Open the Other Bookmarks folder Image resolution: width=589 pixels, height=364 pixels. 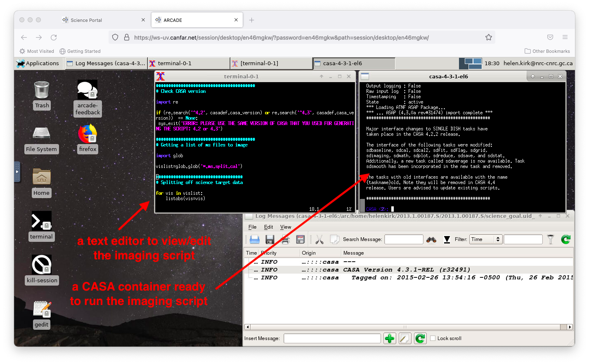[x=547, y=51]
